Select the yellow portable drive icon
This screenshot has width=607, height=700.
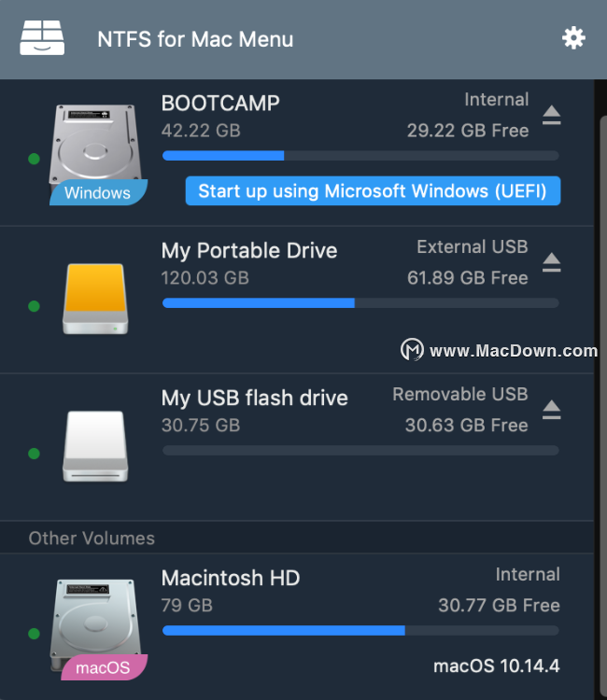(x=95, y=299)
